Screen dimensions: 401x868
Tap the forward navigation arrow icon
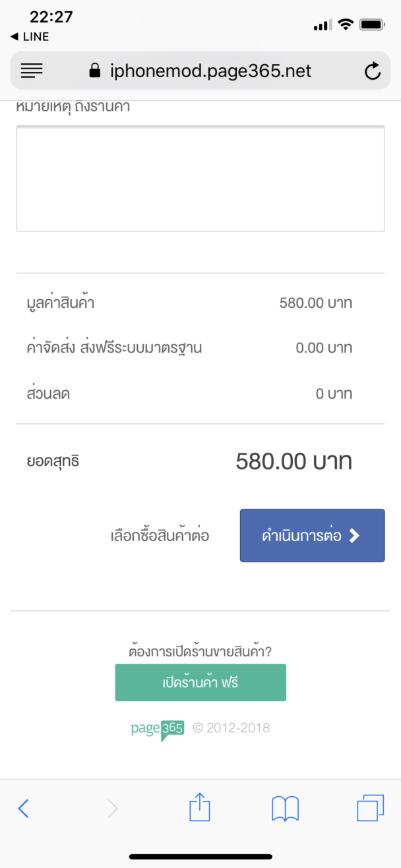[112, 808]
